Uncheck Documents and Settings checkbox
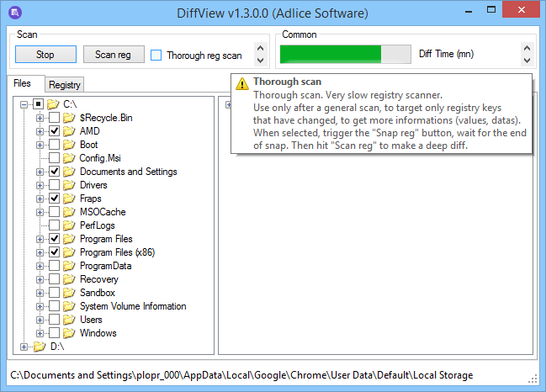Image resolution: width=546 pixels, height=392 pixels. click(55, 172)
